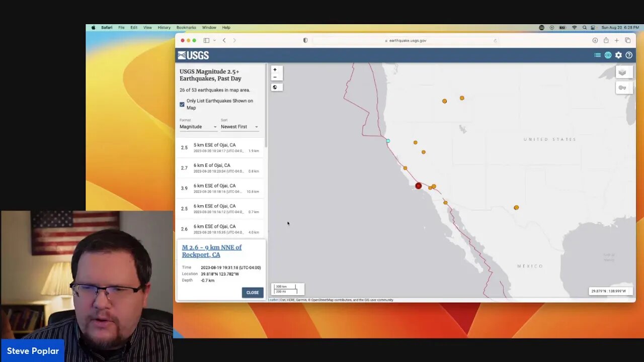Open the Edit menu
This screenshot has height=362, width=644.
click(134, 28)
